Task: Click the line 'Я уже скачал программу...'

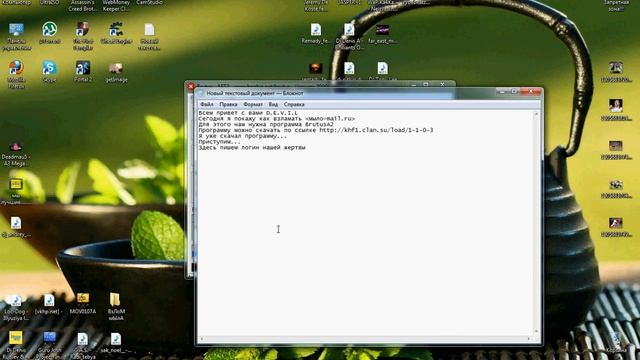Action: tap(242, 136)
